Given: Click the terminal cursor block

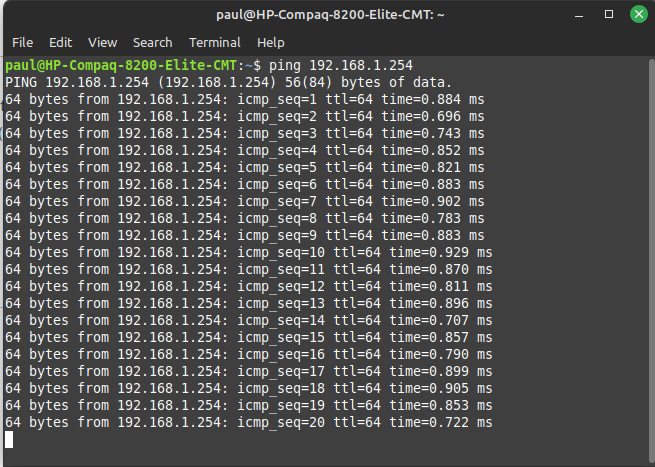Looking at the screenshot, I should click(x=9, y=440).
